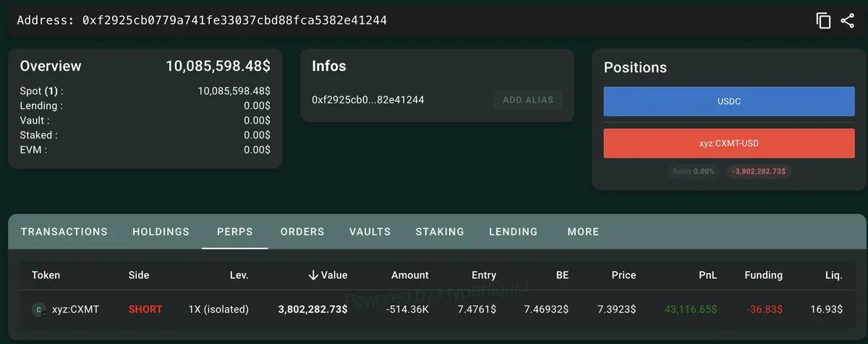Click the shortened address 0xf2925cb0...82e41244
The image size is (868, 344).
(368, 100)
